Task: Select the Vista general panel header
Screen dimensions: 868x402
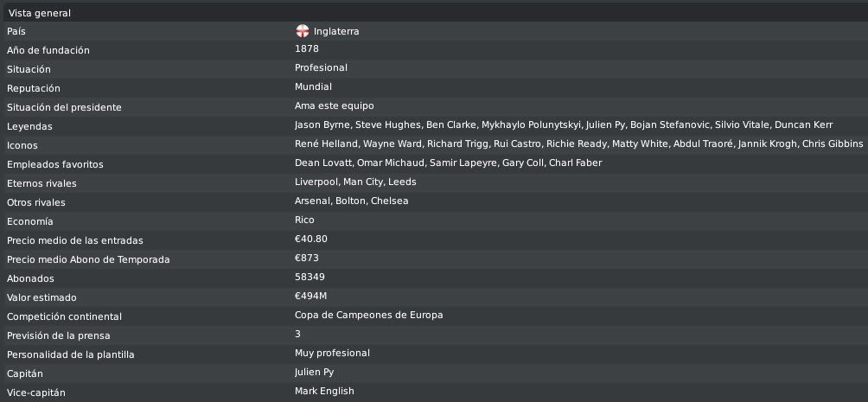Action: click(434, 13)
